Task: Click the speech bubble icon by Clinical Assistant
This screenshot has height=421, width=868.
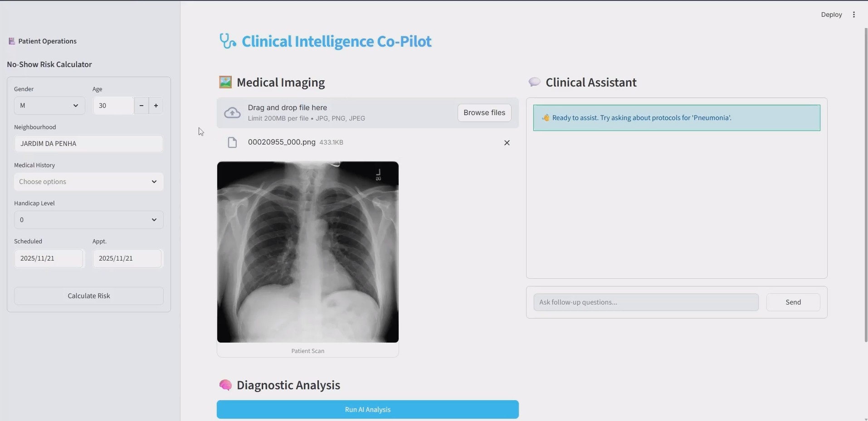Action: (534, 82)
